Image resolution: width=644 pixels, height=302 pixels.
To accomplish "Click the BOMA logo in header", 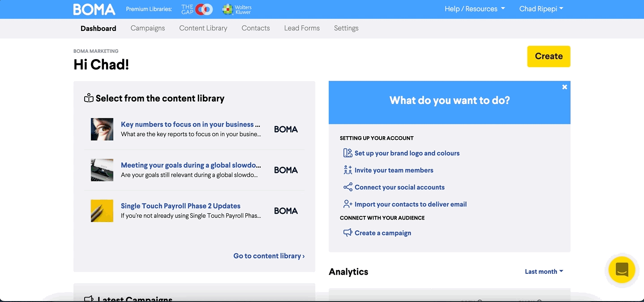I will coord(94,9).
